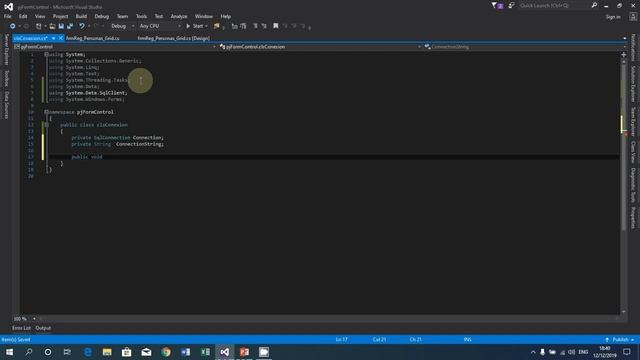
Task: Open the Properties side tab
Action: 633,218
